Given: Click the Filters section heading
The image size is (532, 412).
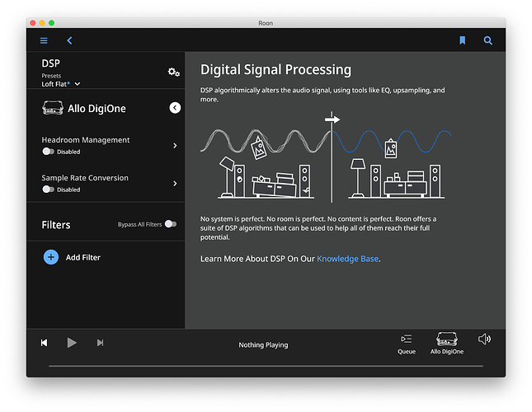Looking at the screenshot, I should click(56, 225).
